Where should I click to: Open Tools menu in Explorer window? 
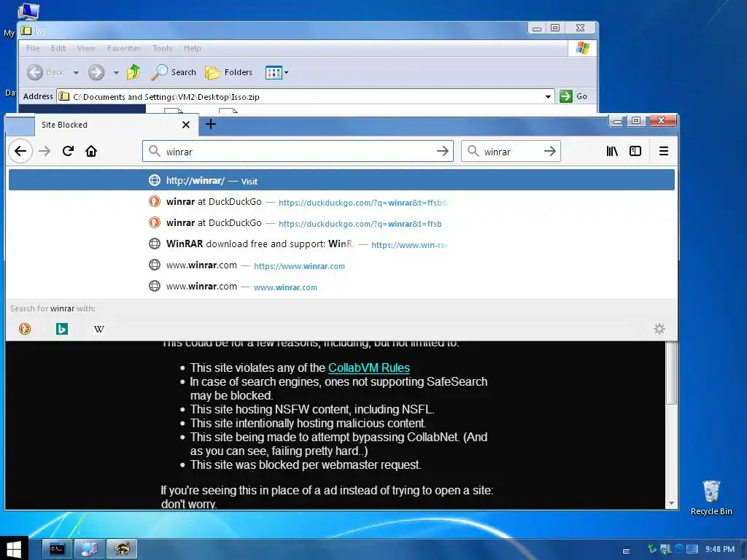point(162,48)
